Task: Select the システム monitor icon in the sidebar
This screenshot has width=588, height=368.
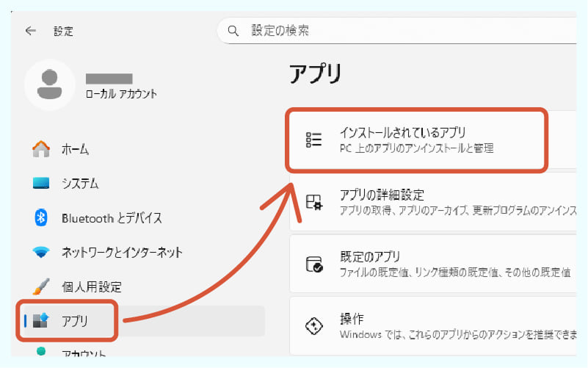Action: (41, 183)
